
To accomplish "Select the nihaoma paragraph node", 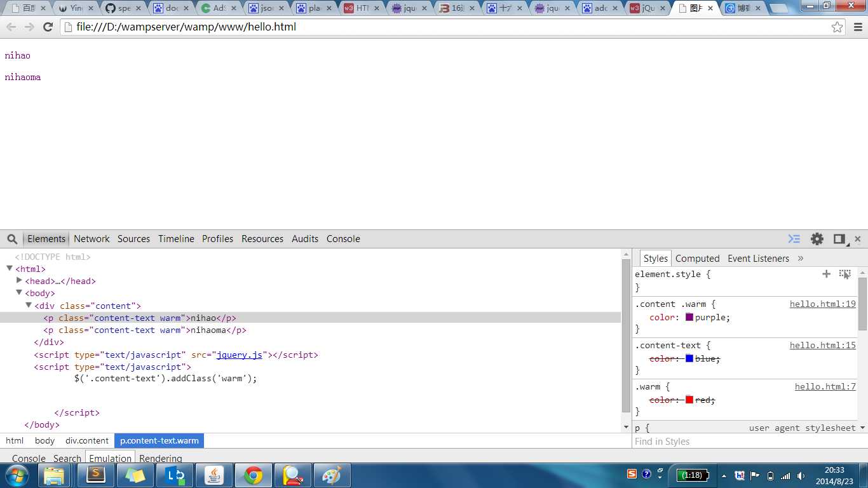I will 145,330.
